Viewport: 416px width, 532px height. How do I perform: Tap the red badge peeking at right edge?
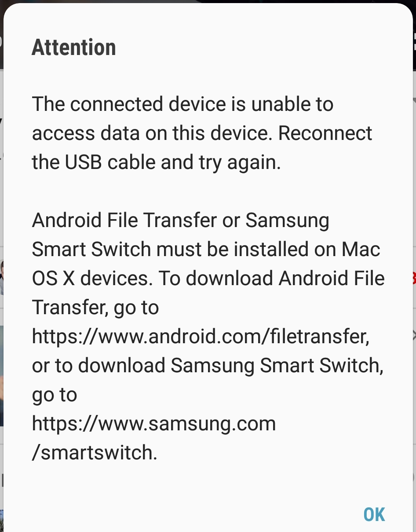point(414,278)
